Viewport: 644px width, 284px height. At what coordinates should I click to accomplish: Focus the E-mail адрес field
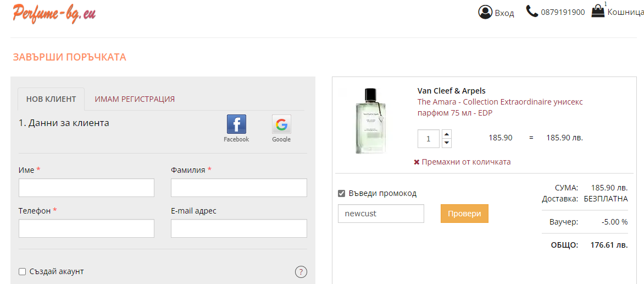pyautogui.click(x=238, y=228)
